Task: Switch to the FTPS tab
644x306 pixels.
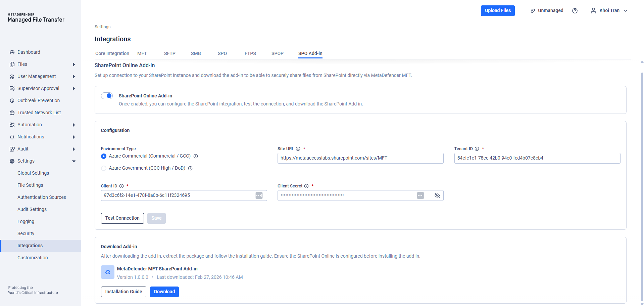Action: click(x=250, y=54)
